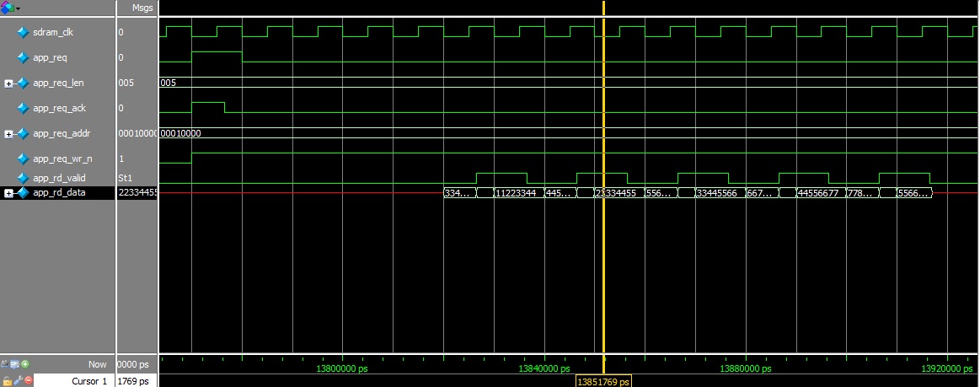Click the 11223344 value in app_rd_data waveform
Screen dimensions: 980x387
tap(517, 193)
